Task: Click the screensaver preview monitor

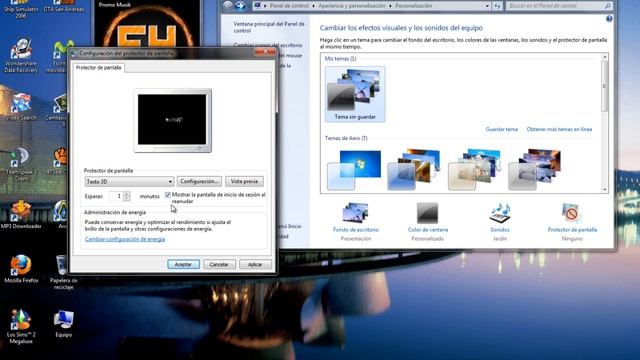Action: (172, 120)
